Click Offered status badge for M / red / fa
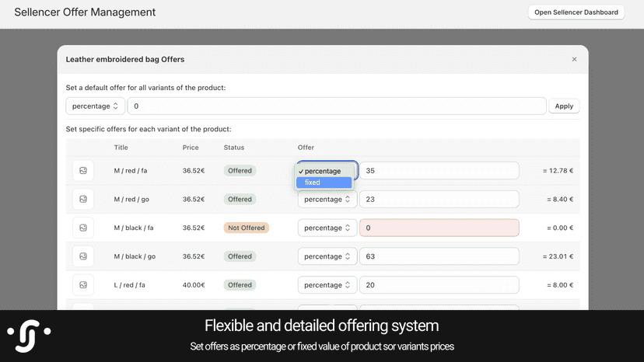The width and height of the screenshot is (644, 362). click(240, 170)
